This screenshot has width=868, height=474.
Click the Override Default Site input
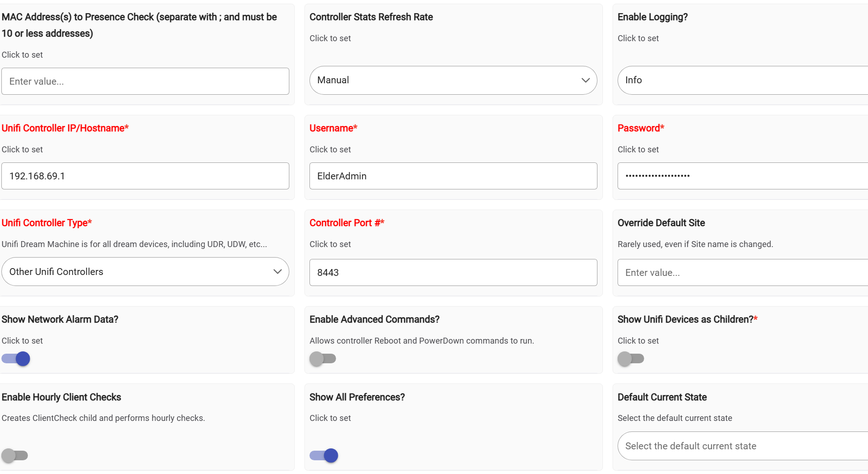tap(742, 273)
